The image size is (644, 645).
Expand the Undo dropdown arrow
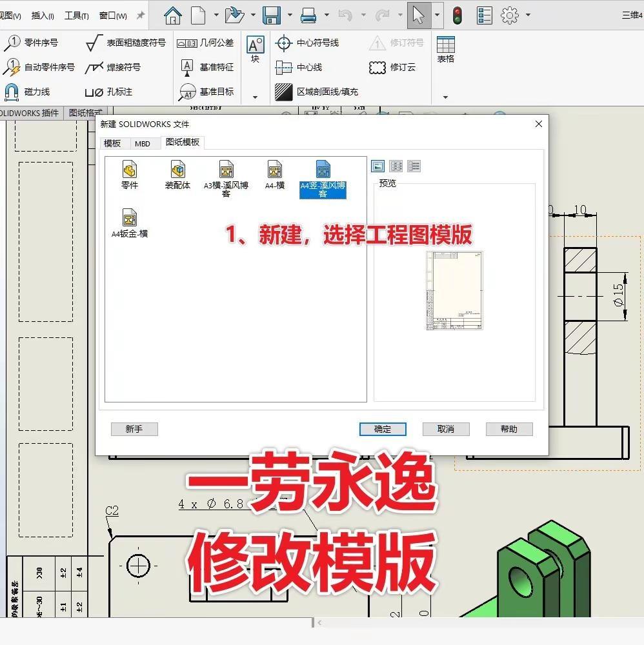[x=363, y=15]
